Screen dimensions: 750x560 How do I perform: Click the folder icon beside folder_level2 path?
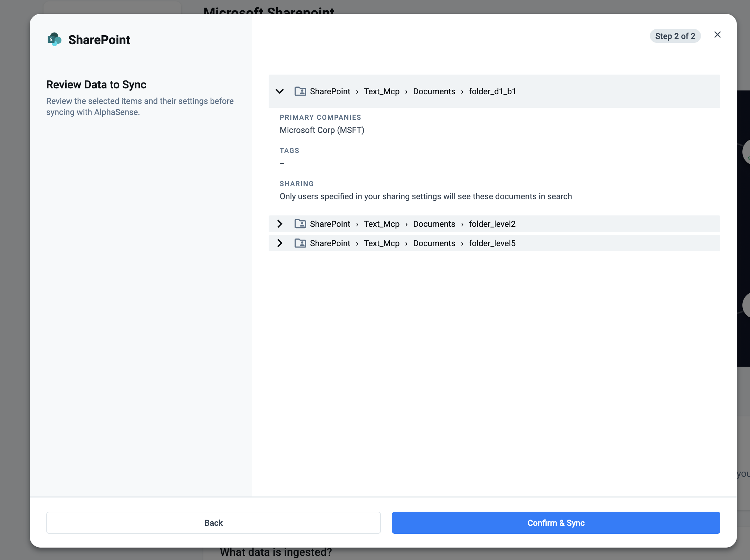coord(300,224)
